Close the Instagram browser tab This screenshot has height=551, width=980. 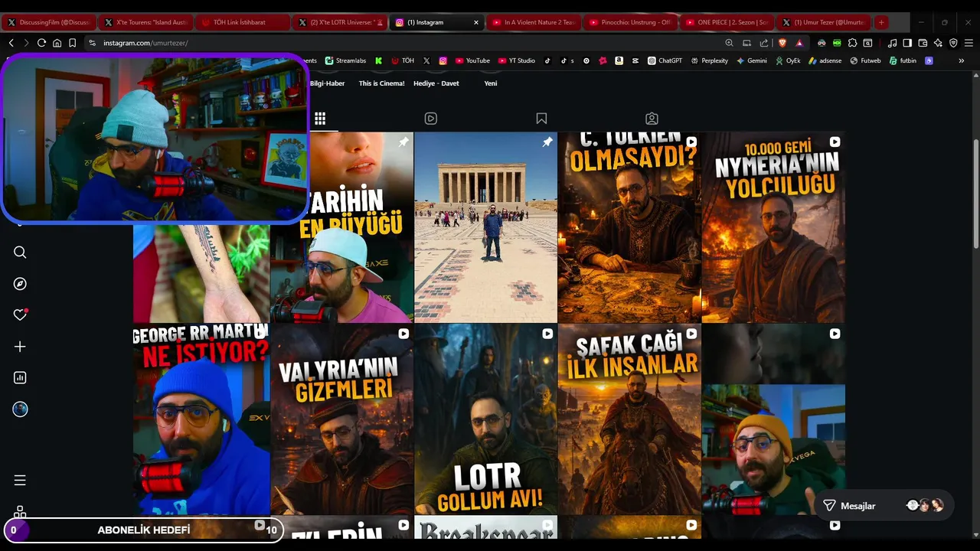point(475,22)
